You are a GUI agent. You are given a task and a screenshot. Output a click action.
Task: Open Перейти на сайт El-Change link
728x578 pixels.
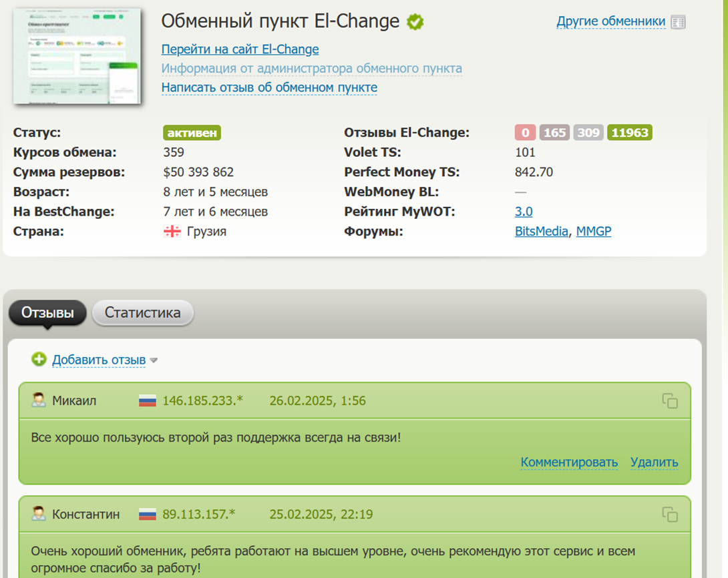pos(240,49)
